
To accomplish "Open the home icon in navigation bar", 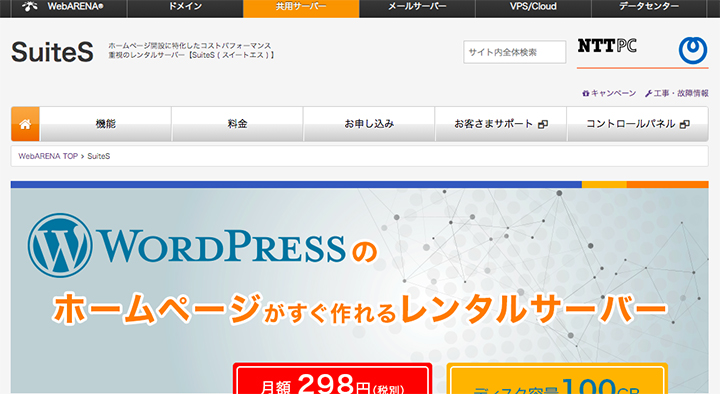I will point(25,124).
